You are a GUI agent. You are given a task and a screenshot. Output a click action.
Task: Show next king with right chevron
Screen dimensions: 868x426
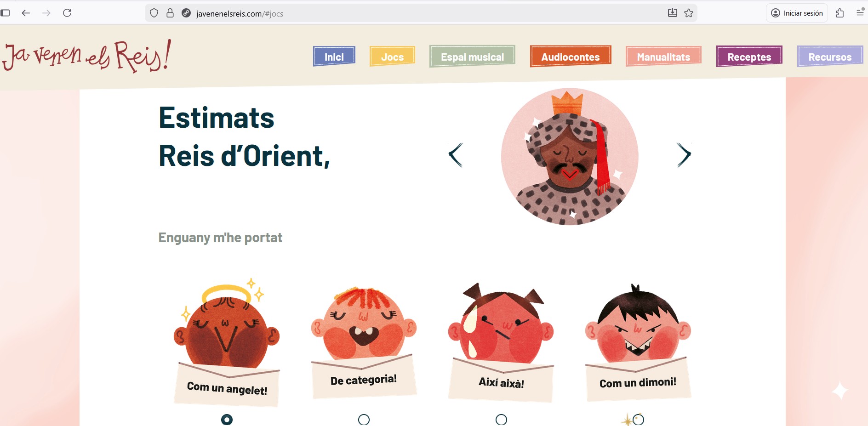684,155
